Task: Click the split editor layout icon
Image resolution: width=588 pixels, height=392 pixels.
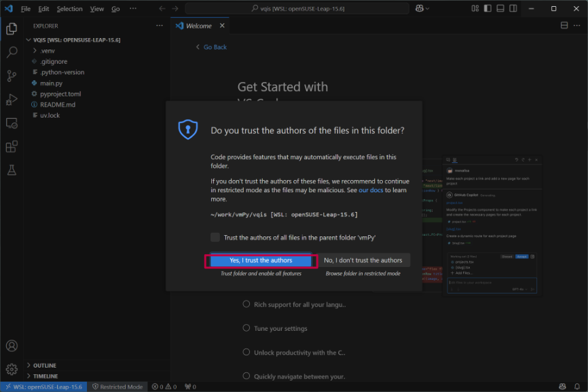Action: (564, 26)
